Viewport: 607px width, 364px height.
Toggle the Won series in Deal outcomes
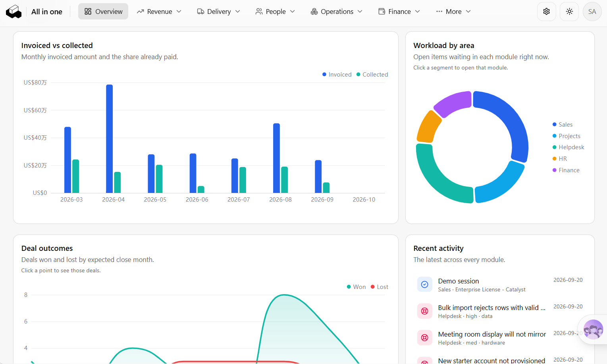coord(356,287)
